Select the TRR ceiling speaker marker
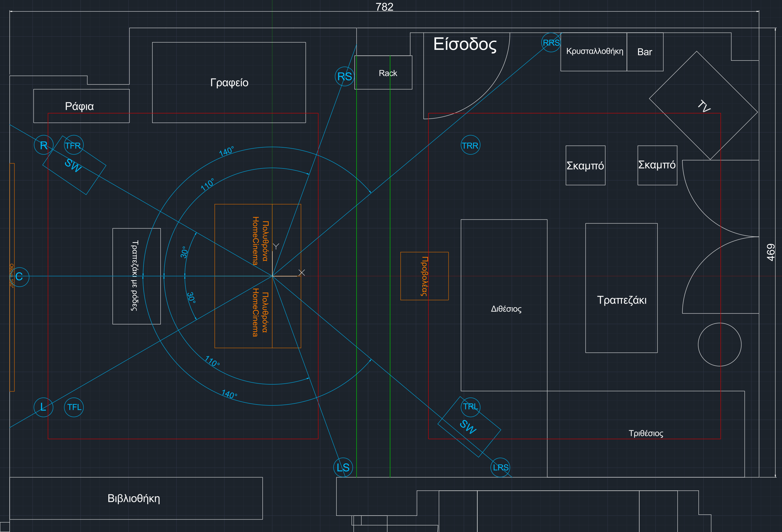The image size is (782, 532). click(470, 145)
